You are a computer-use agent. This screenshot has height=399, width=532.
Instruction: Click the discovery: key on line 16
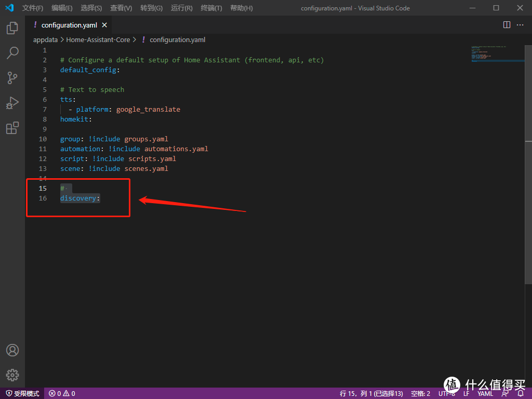(x=80, y=198)
